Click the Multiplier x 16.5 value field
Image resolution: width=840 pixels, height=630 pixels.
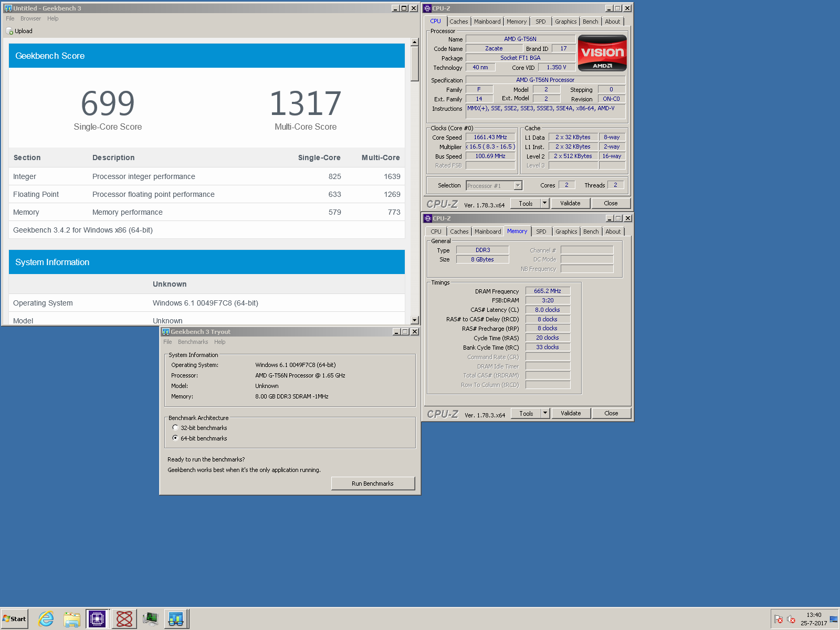point(490,146)
